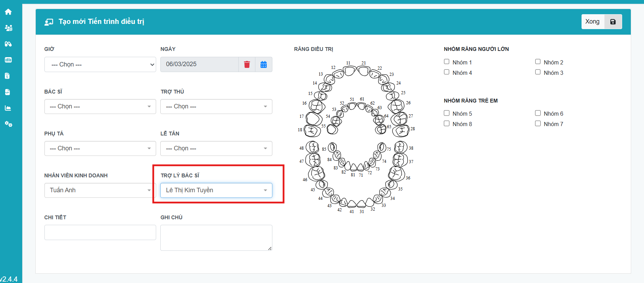Screen dimensions: 644x283
Task: Click the GHI CHÚ notes textarea
Action: coord(216,238)
